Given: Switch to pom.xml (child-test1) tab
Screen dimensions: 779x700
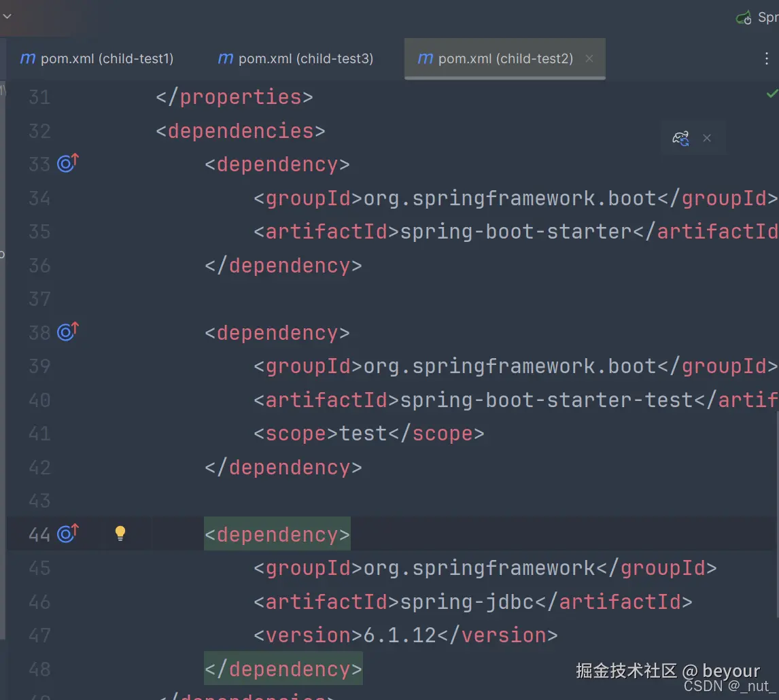Looking at the screenshot, I should [x=97, y=58].
